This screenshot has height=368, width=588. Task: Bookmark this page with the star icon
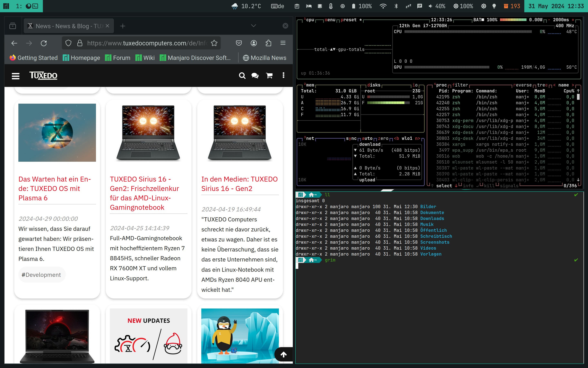(214, 43)
